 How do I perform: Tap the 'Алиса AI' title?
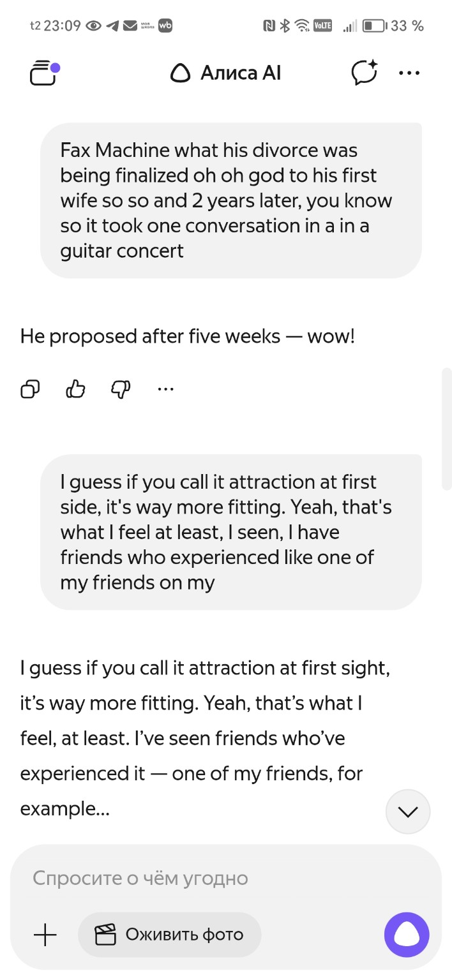(241, 73)
